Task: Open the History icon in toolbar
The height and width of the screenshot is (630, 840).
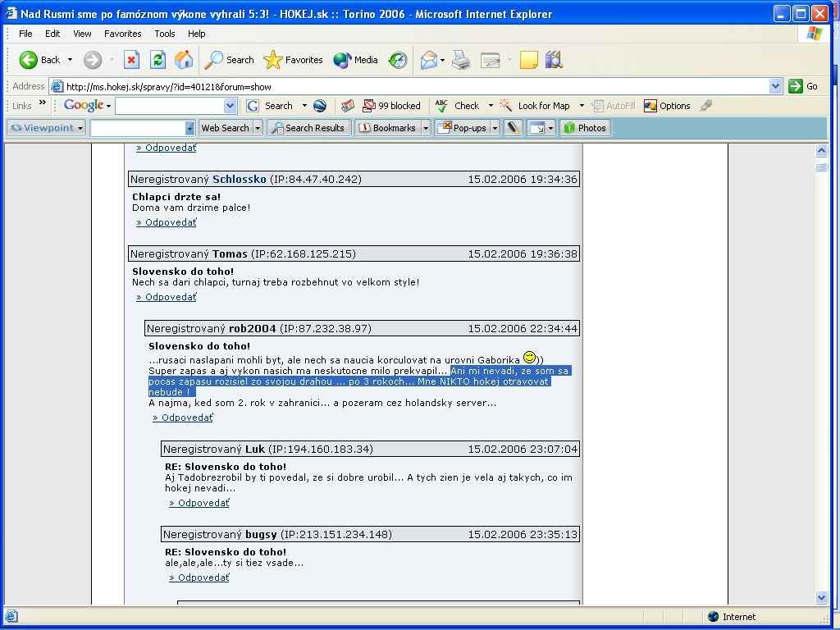Action: (x=398, y=60)
